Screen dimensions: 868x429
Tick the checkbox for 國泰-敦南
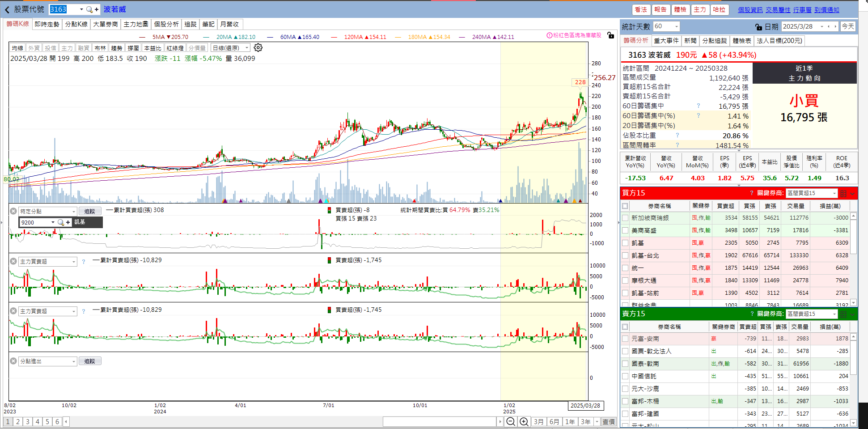[x=625, y=364]
